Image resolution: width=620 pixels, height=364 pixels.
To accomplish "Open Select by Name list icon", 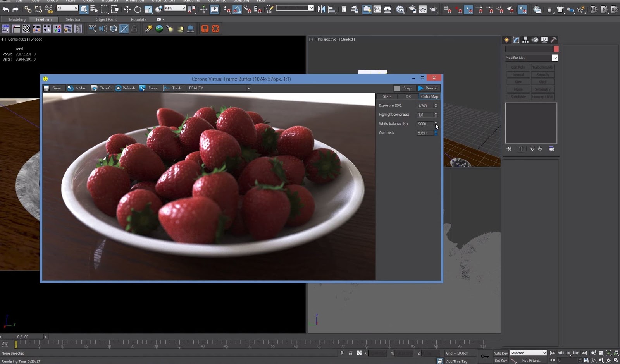I will coord(94,9).
